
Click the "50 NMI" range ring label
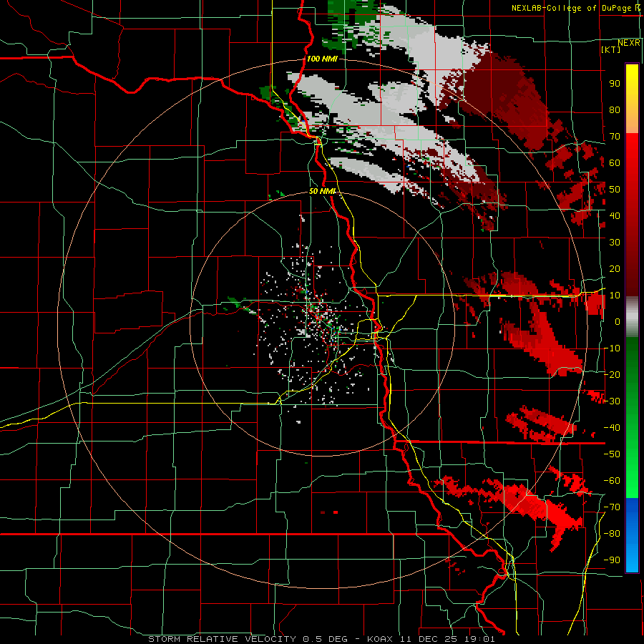[322, 191]
